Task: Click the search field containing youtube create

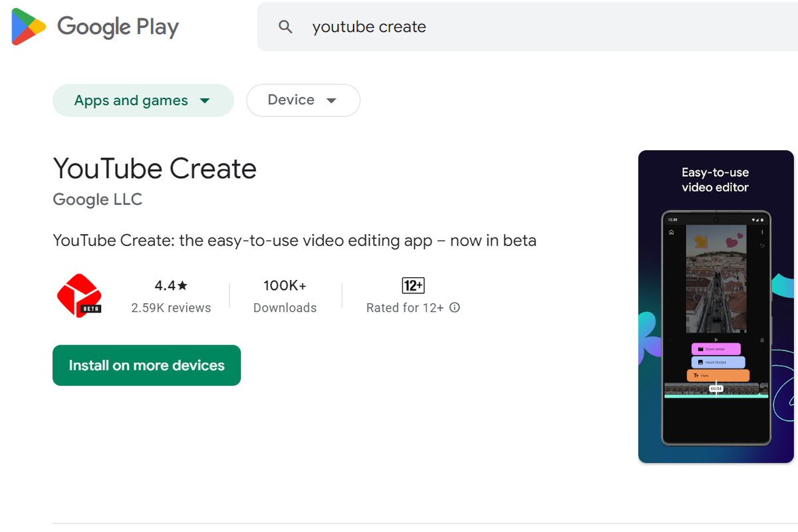Action: (x=528, y=27)
